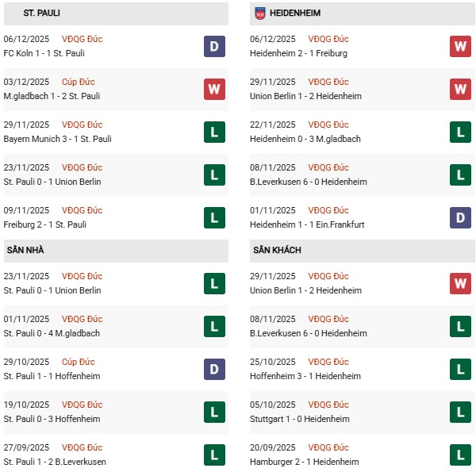Click the W badge for M.gladbach 1 - 2 St. Pauli
Viewport: 476px width, 472px height.
click(x=214, y=89)
